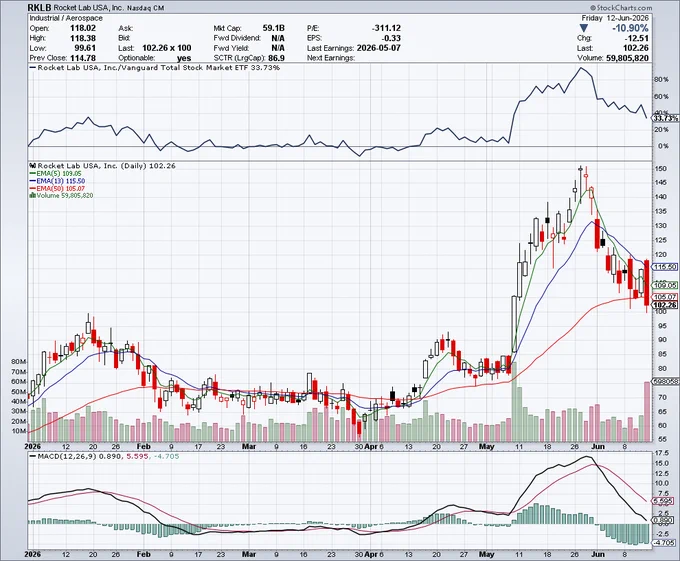Click the High value 118.38
The width and height of the screenshot is (680, 561).
pos(83,38)
